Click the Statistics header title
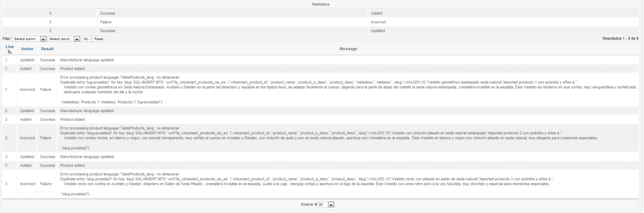 [320, 4]
